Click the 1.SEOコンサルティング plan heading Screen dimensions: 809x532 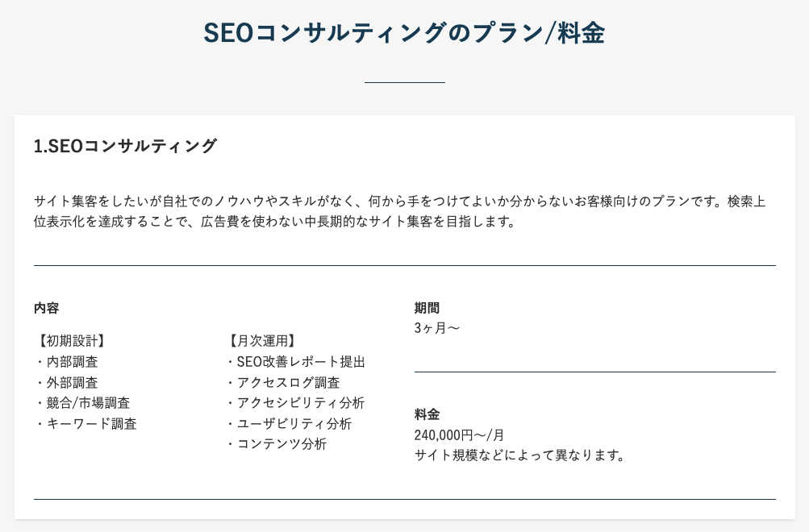tap(126, 146)
